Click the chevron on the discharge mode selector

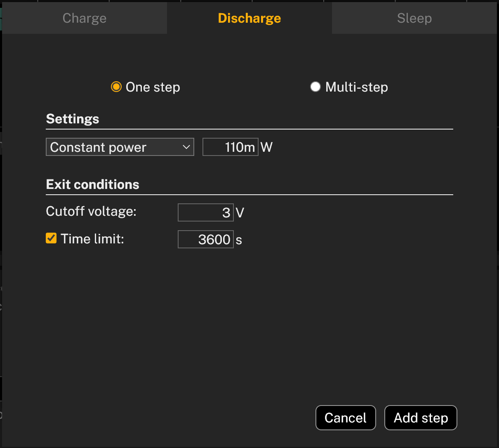pyautogui.click(x=186, y=147)
